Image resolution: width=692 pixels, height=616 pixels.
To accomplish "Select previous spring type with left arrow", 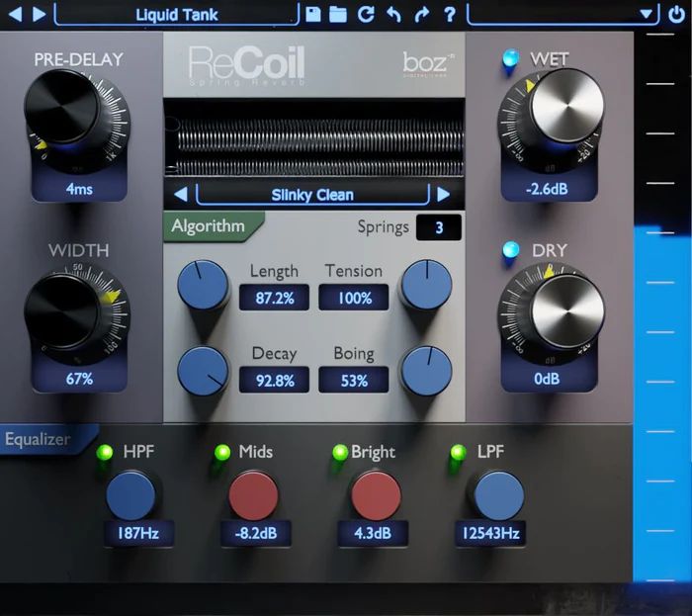I will click(x=181, y=195).
